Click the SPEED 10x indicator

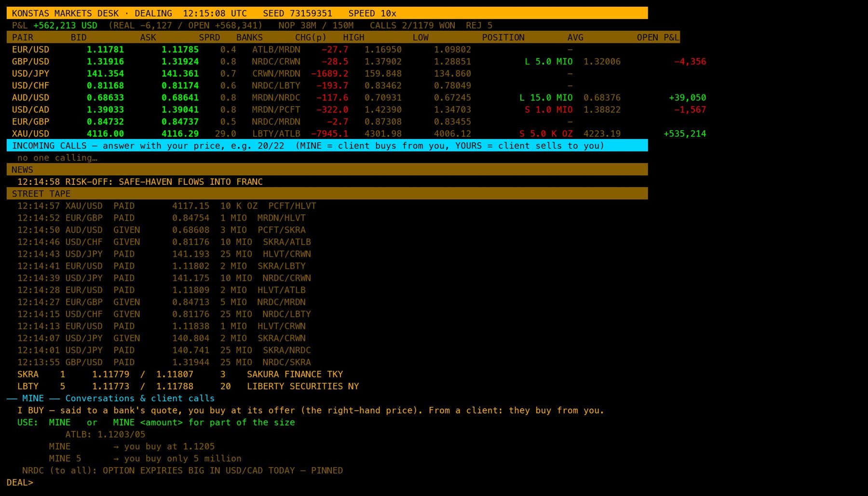(372, 13)
